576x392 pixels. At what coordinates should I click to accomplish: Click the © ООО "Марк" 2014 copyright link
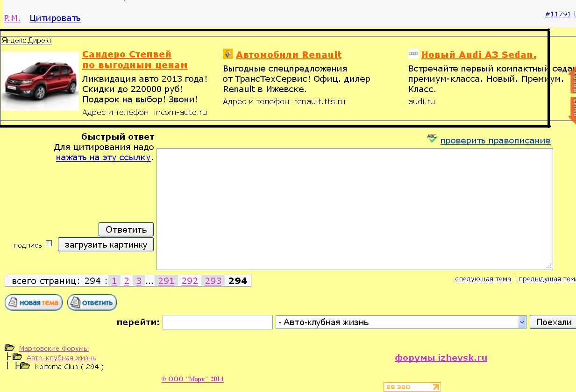(x=192, y=379)
